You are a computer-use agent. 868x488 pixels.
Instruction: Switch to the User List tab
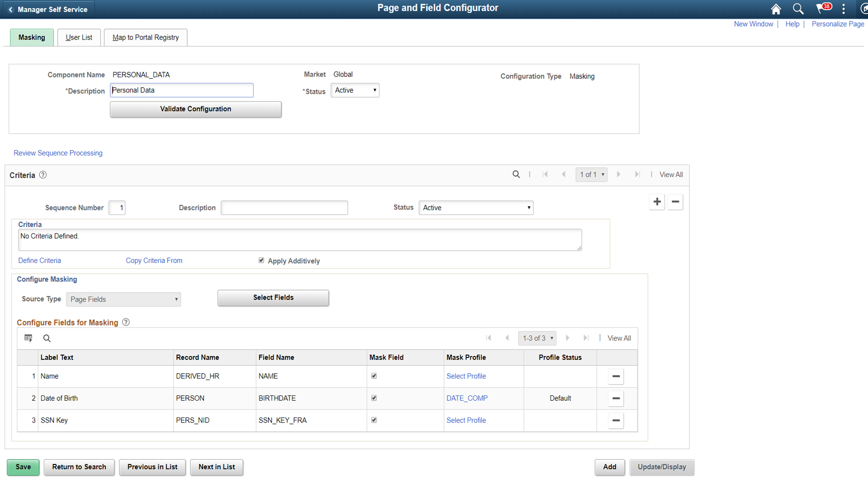coord(79,38)
